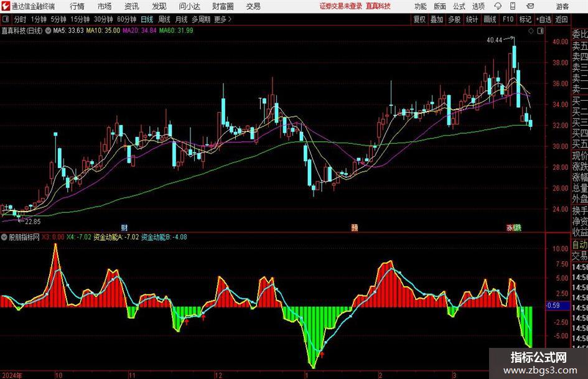Switch to the 15分钟 period tab
The image size is (588, 379).
80,19
